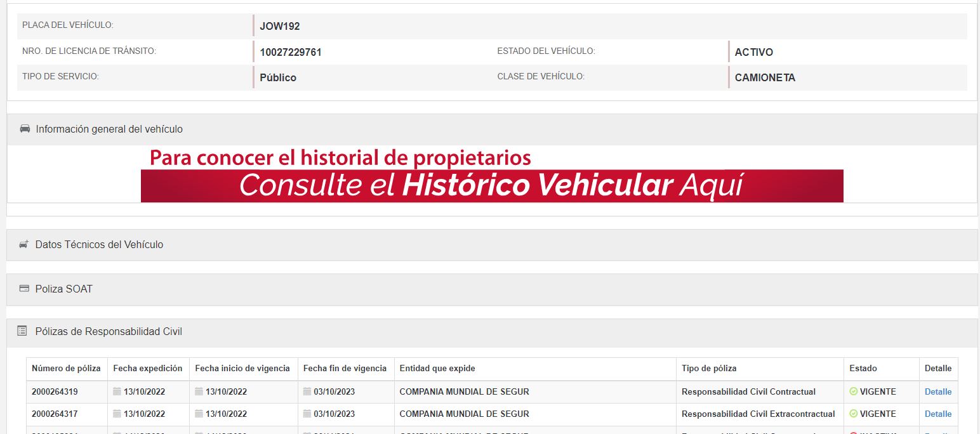Click the car icon next to Datos Técnicos
The height and width of the screenshot is (434, 980).
[x=23, y=244]
